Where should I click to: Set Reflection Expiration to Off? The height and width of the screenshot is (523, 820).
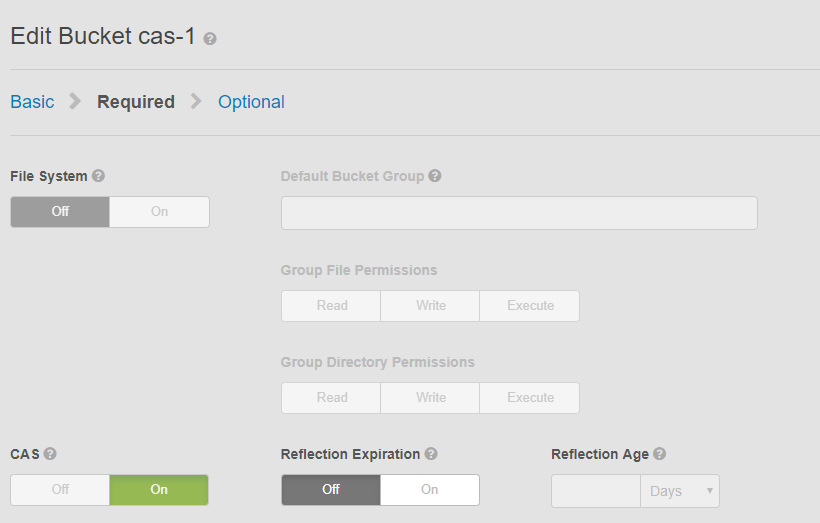pyautogui.click(x=331, y=490)
